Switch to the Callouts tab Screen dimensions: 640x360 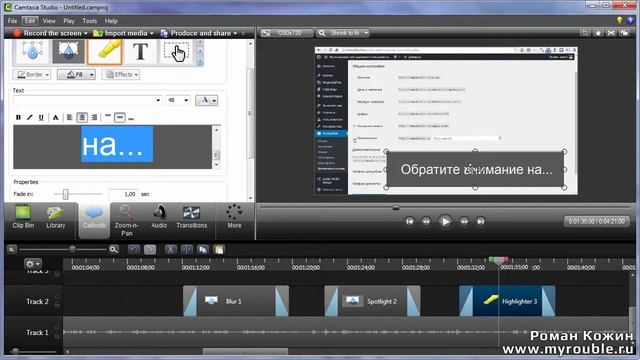94,220
